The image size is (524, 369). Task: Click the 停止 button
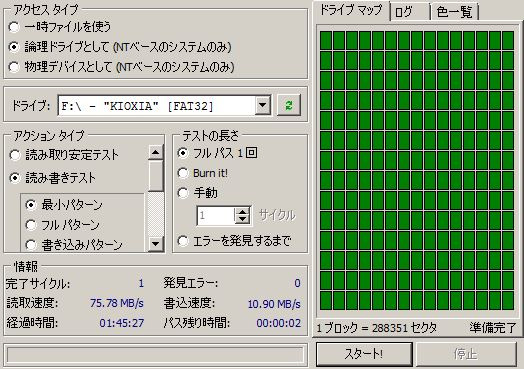coord(466,354)
